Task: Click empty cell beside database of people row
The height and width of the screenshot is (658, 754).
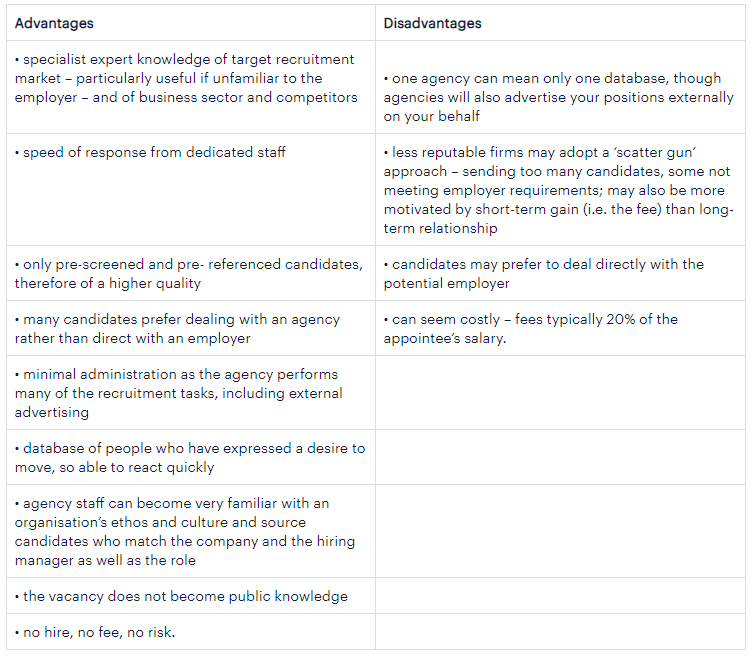Action: click(x=560, y=457)
